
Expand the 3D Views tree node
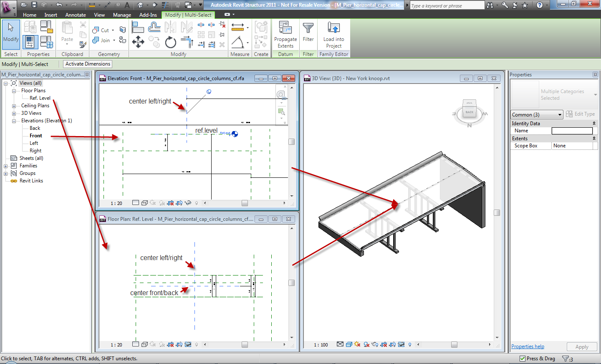tap(14, 113)
